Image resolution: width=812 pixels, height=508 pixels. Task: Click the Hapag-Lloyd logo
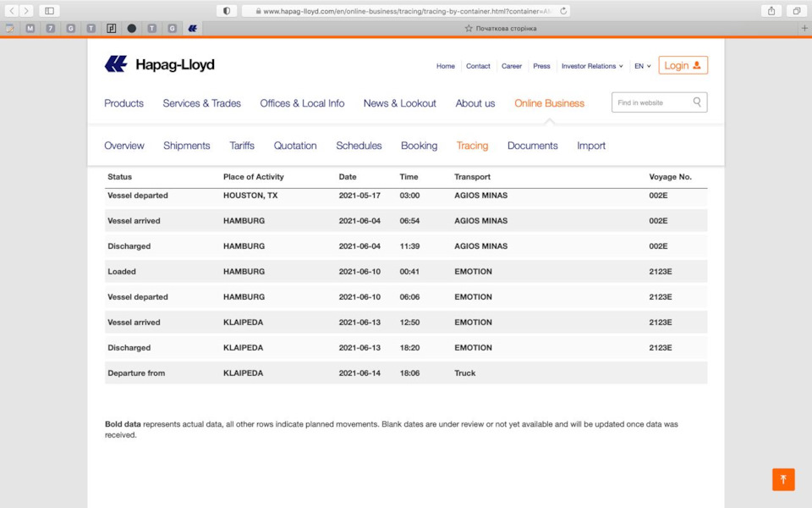160,64
